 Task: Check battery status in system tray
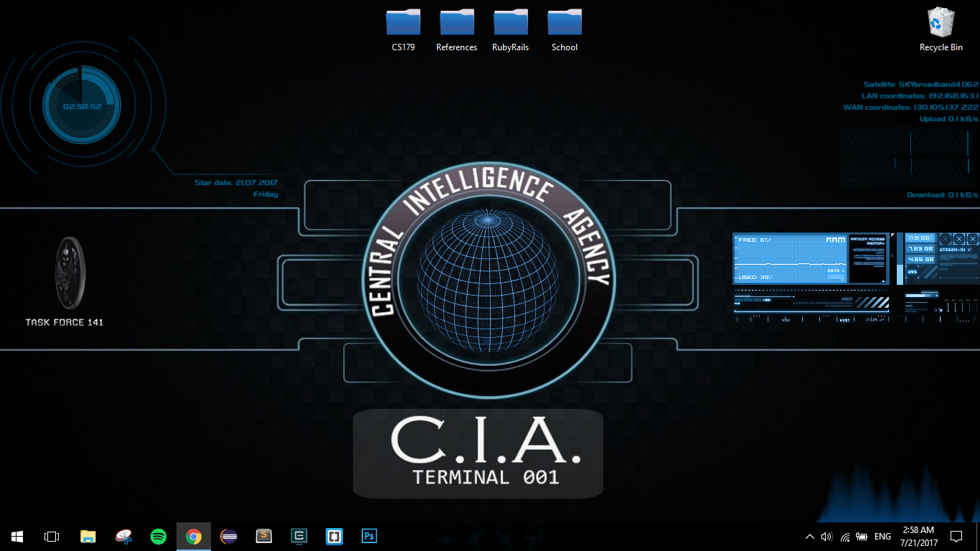click(x=862, y=536)
